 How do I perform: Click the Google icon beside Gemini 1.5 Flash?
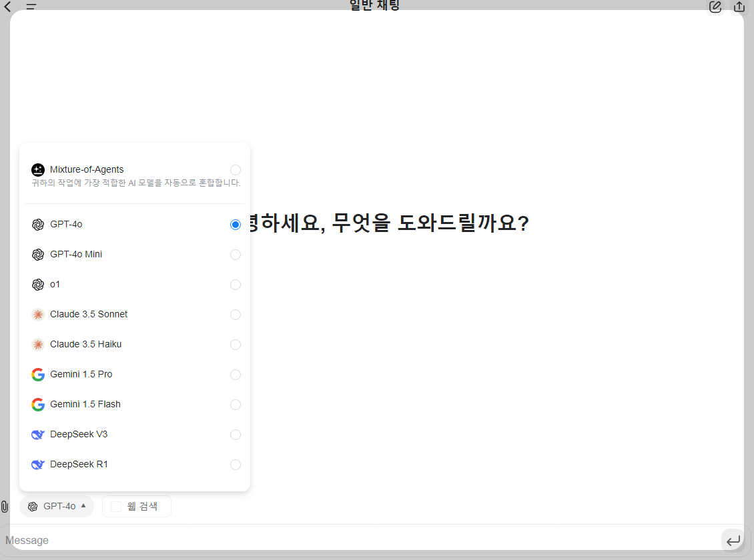pos(38,405)
